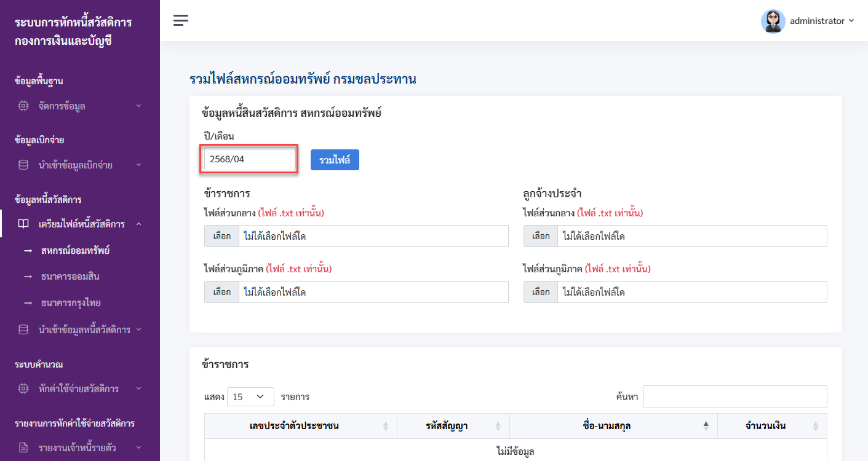Click the chip icon beside จัดการข้อมูล

click(x=23, y=106)
